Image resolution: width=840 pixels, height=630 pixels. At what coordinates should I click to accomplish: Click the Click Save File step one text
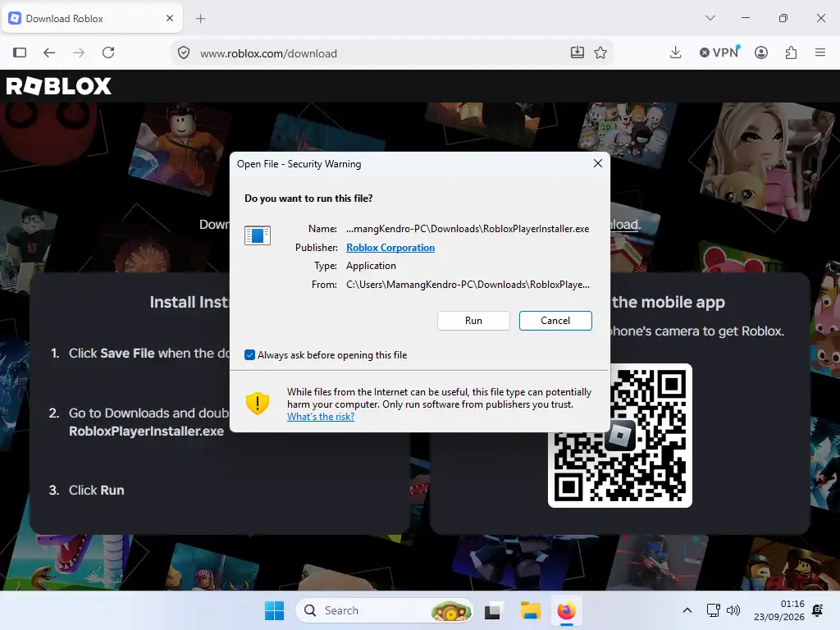click(x=149, y=353)
